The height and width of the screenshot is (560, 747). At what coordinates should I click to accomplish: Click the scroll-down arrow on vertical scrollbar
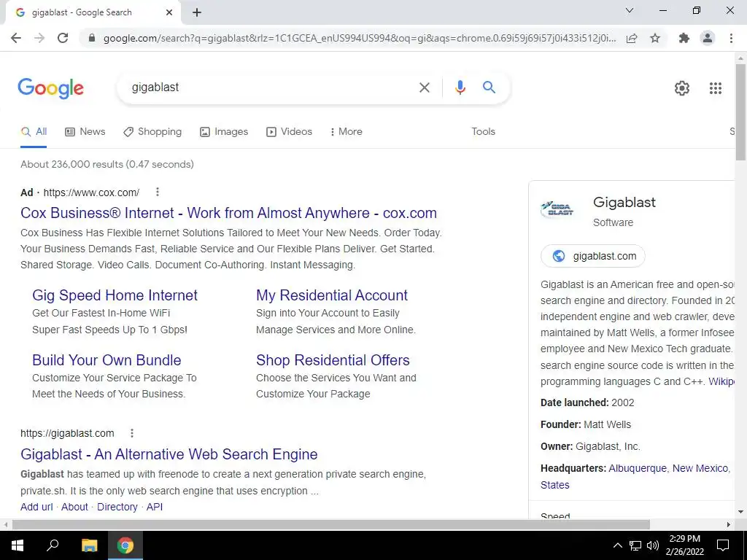tap(740, 513)
